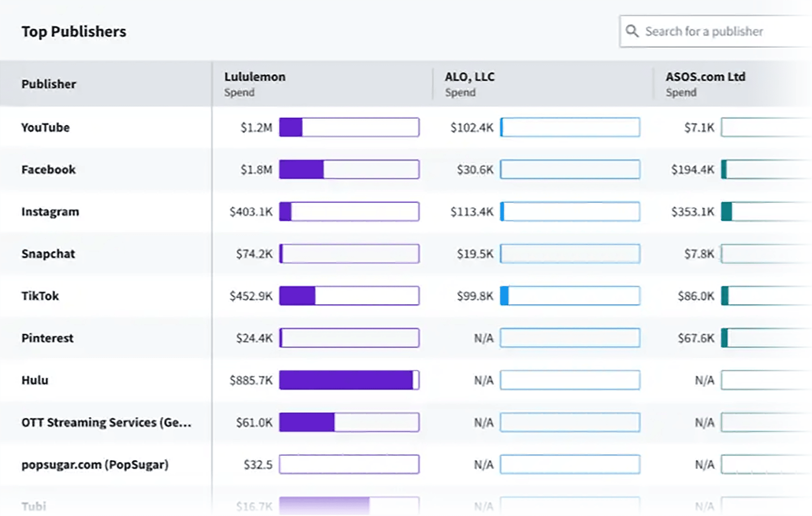Click the N/A cell for Hulu under ALO

coord(484,380)
